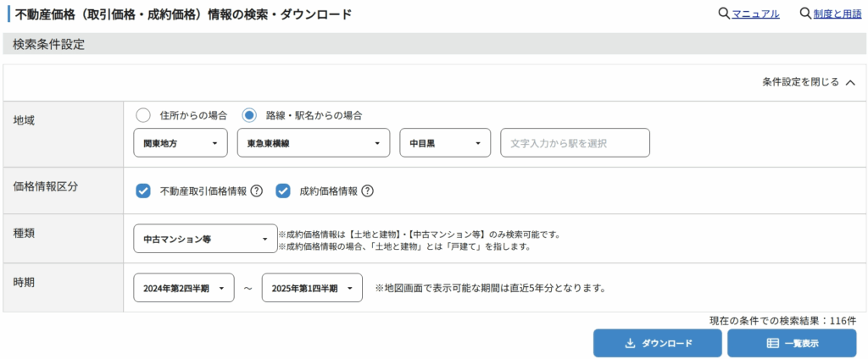The width and height of the screenshot is (868, 359).
Task: Open the start period 2024年第2四半期 dropdown
Action: pyautogui.click(x=184, y=288)
